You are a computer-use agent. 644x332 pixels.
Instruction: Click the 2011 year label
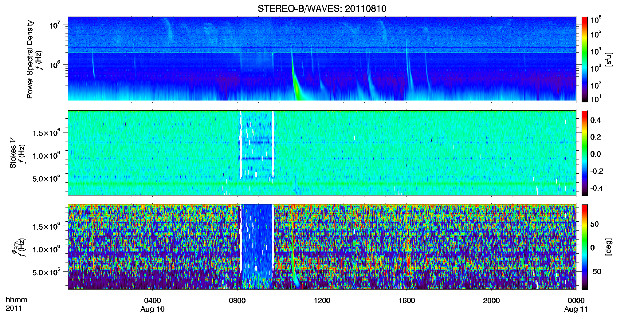click(14, 308)
